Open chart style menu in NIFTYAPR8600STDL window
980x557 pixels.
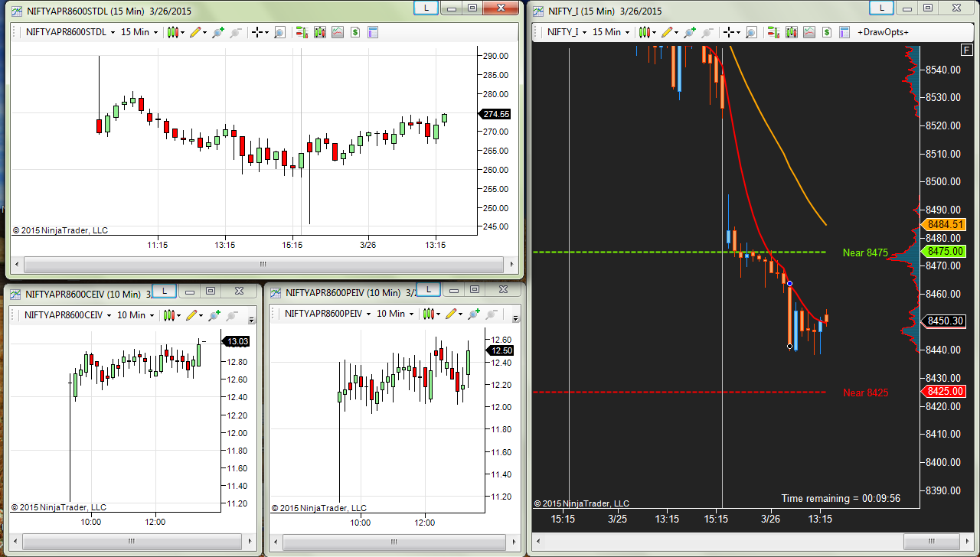pyautogui.click(x=175, y=32)
